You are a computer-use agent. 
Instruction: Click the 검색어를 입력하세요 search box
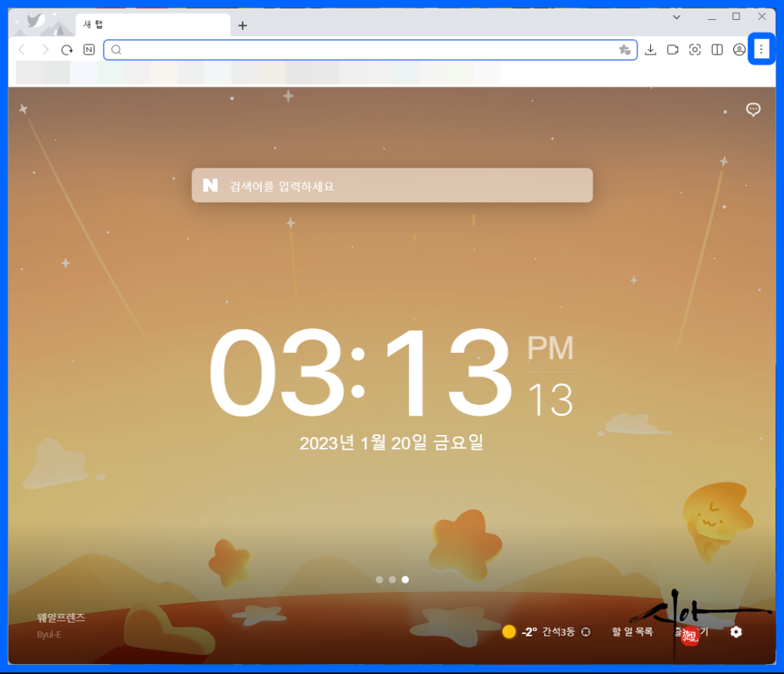[x=392, y=185]
